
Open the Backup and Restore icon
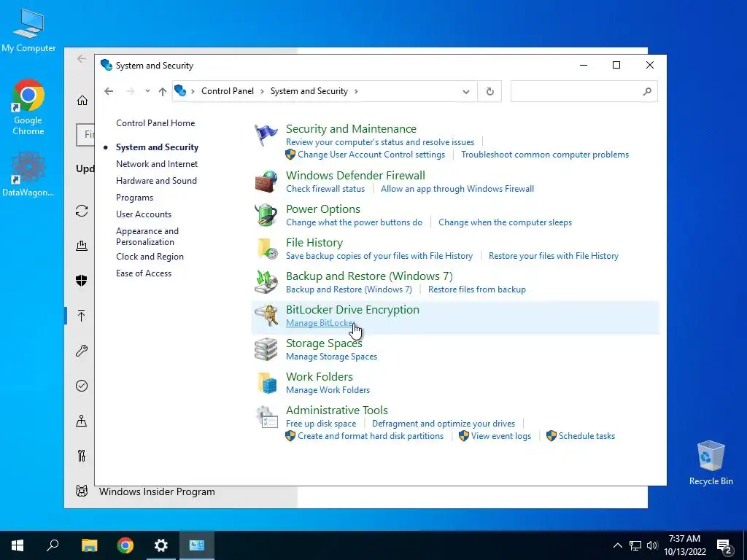266,282
